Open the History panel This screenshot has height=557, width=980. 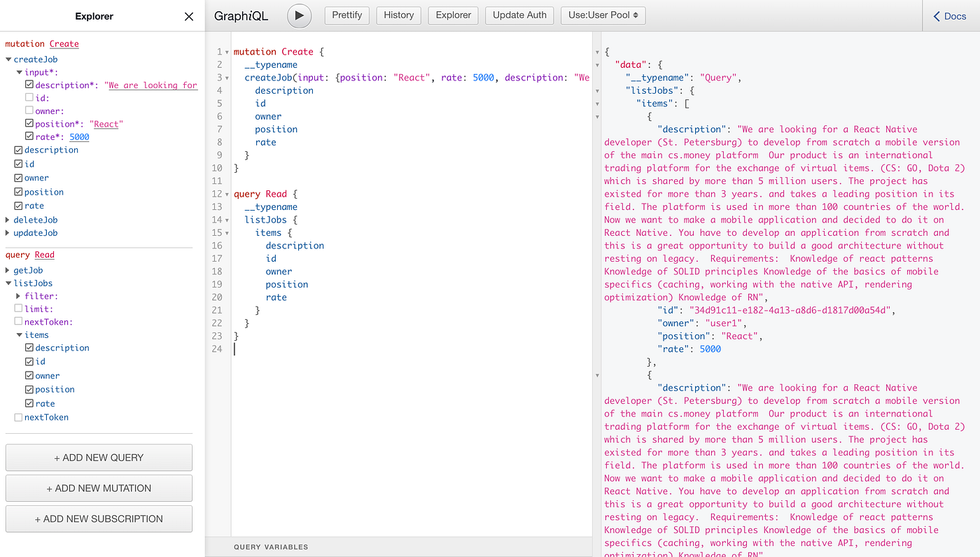399,15
